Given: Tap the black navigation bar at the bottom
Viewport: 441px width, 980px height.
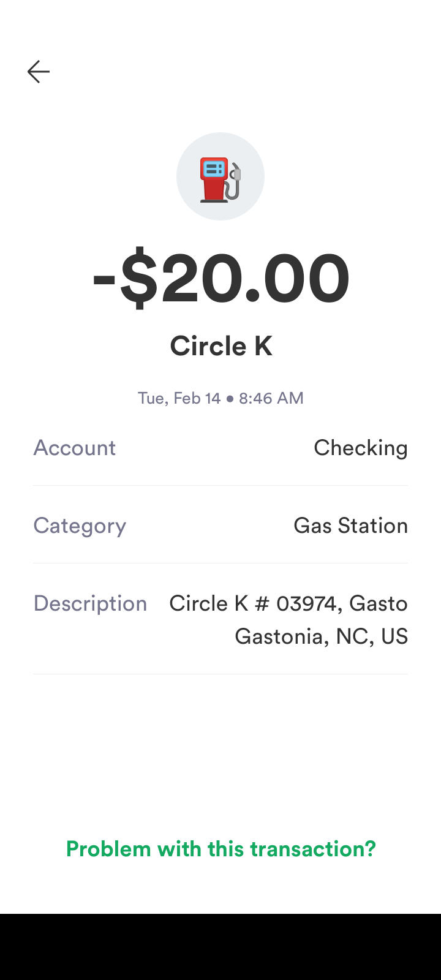Looking at the screenshot, I should click(221, 947).
